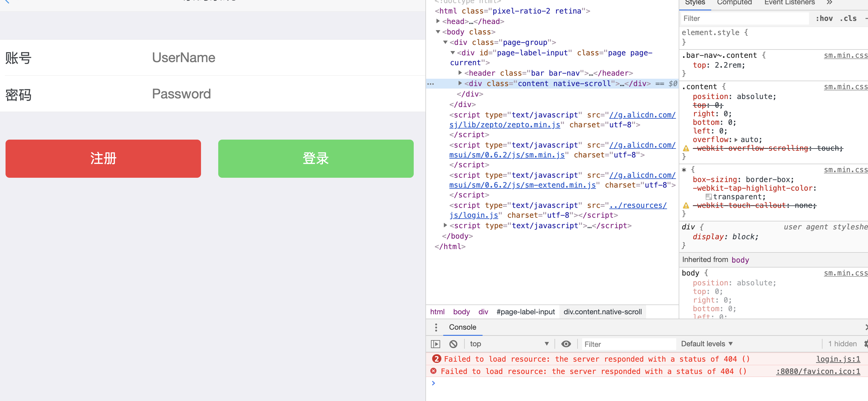Image resolution: width=868 pixels, height=401 pixels.
Task: Click the live expression eye icon
Action: click(566, 344)
